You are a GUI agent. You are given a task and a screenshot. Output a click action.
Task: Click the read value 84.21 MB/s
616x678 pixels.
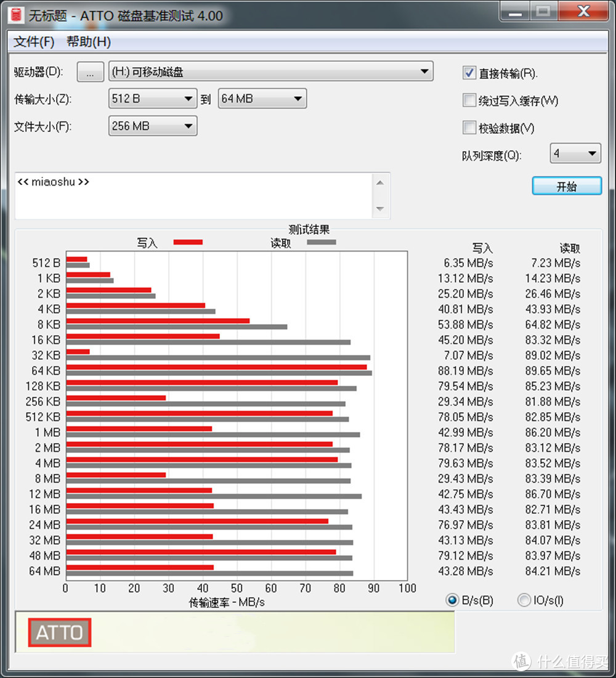[553, 571]
